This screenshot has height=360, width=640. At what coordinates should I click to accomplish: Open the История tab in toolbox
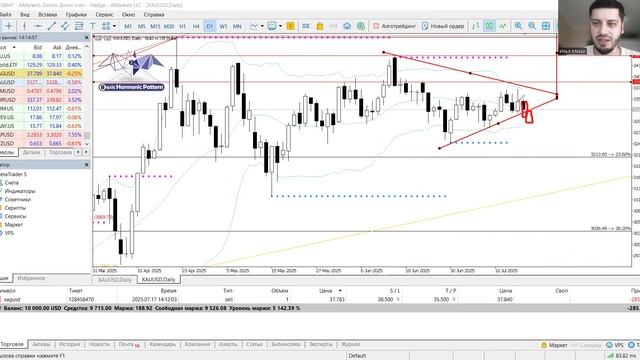(69, 344)
